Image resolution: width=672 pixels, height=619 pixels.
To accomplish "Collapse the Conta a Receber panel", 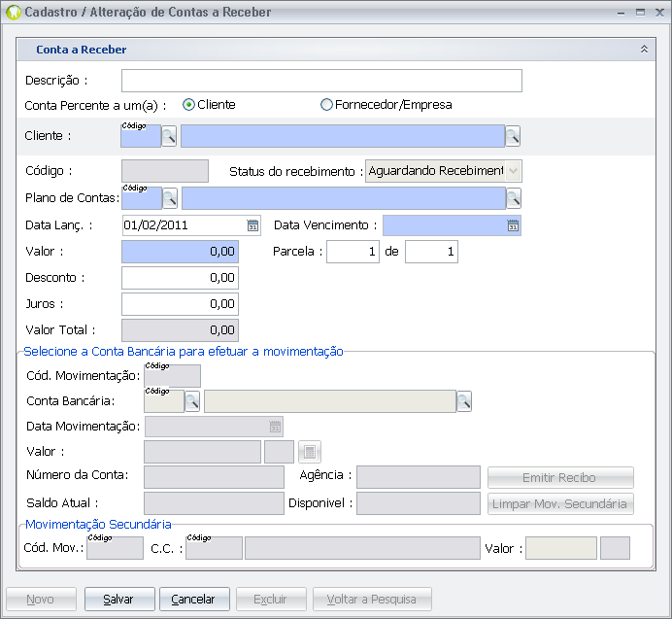I will [644, 49].
